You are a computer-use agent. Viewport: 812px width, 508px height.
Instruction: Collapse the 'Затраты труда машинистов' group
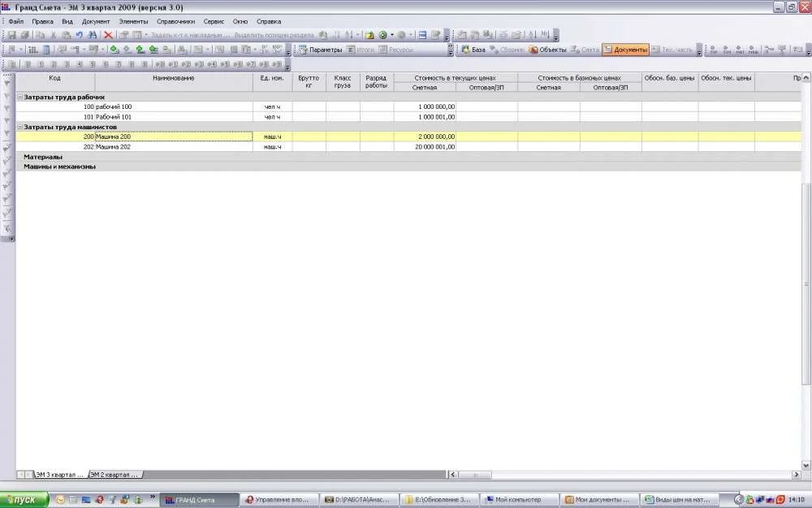(x=19, y=127)
